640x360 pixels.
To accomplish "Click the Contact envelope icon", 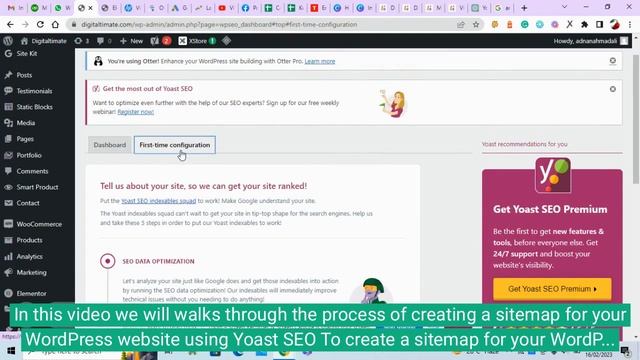I will tap(8, 203).
